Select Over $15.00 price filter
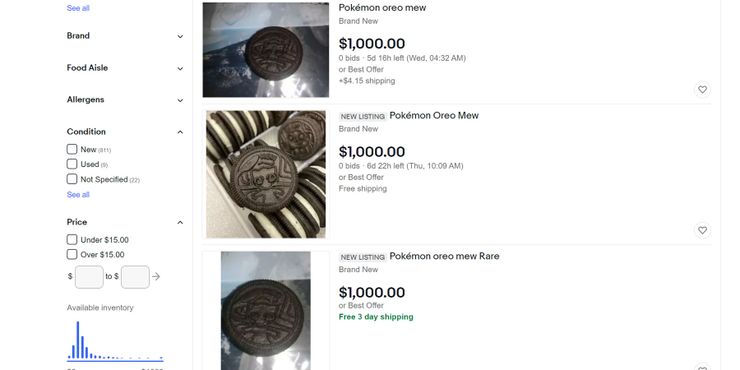The height and width of the screenshot is (370, 740). 72,254
